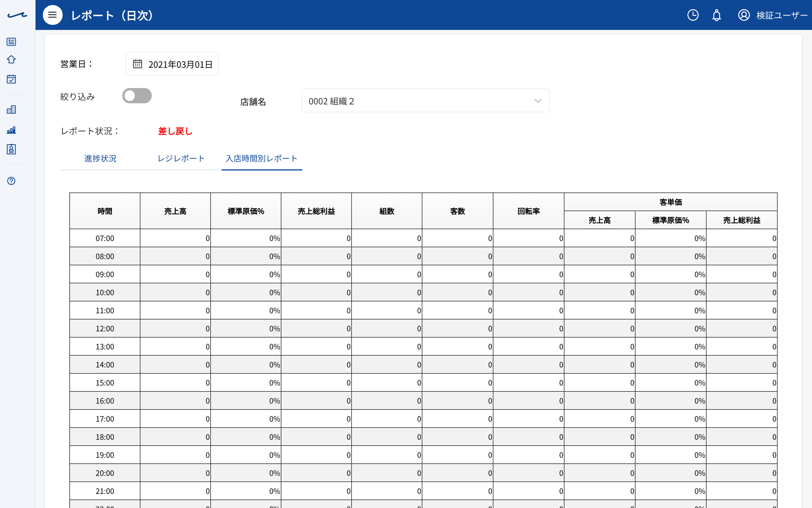The width and height of the screenshot is (812, 508).
Task: Select the 21:00 time row cell
Action: (x=105, y=491)
